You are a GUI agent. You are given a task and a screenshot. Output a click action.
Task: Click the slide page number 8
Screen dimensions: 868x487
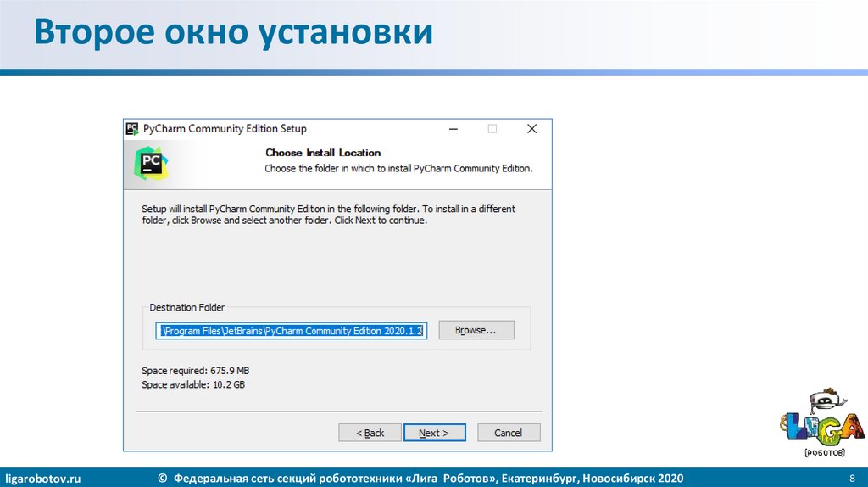pyautogui.click(x=852, y=479)
